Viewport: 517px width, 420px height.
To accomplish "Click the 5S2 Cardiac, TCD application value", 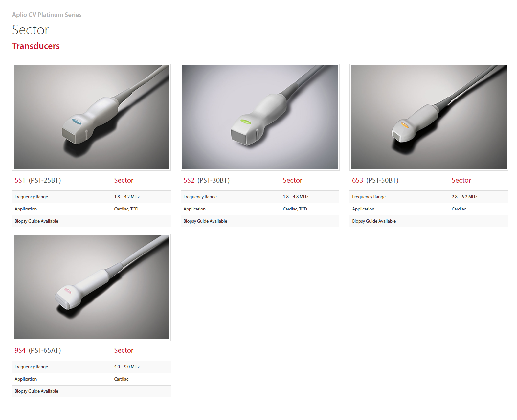I will pos(295,209).
